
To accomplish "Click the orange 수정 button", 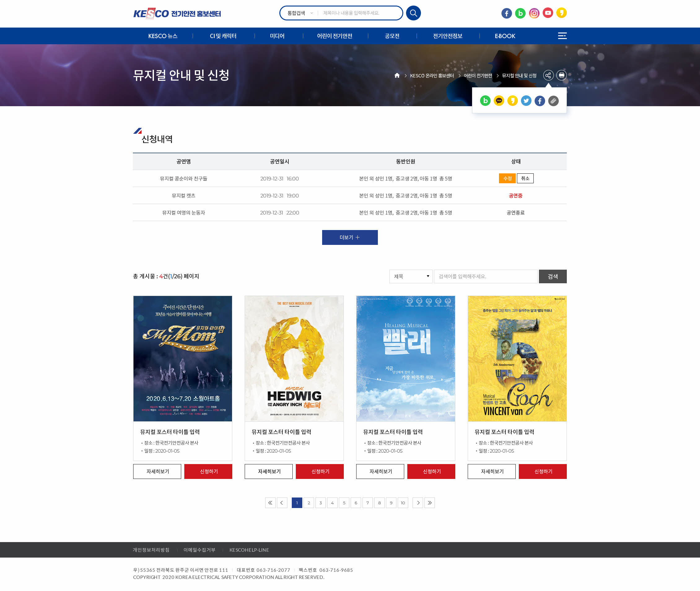I will [x=507, y=178].
